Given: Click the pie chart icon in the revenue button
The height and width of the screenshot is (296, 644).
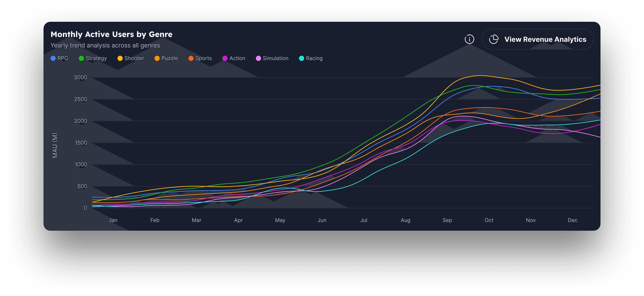Looking at the screenshot, I should click(x=494, y=39).
